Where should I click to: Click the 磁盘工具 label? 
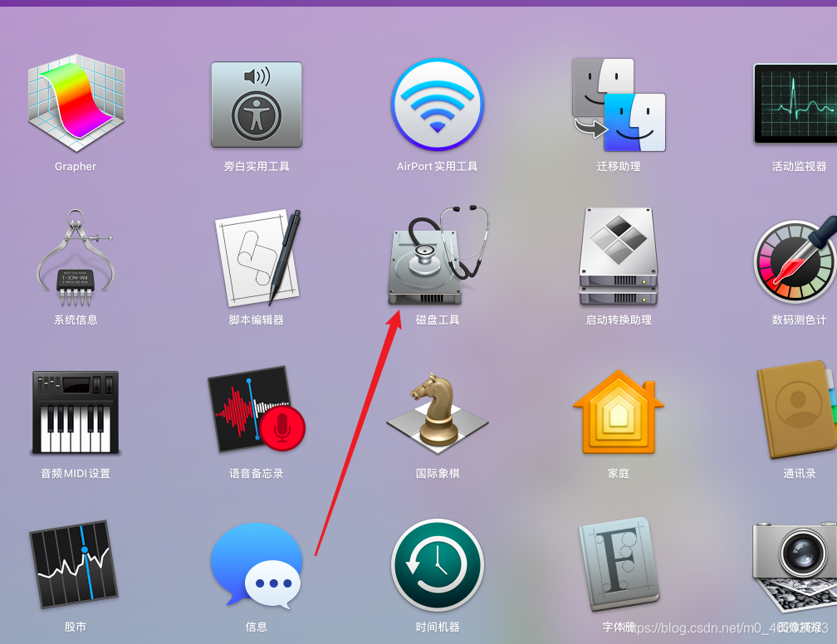click(x=437, y=320)
